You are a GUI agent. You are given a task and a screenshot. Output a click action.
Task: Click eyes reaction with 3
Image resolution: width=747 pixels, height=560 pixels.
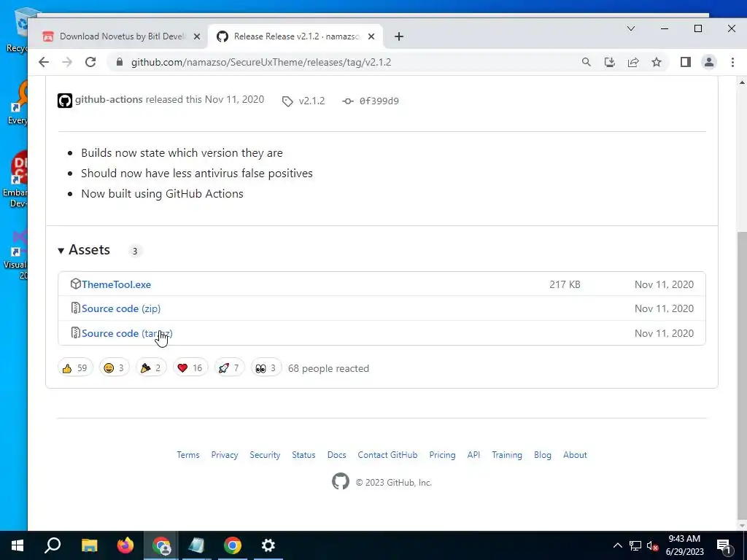click(x=266, y=368)
